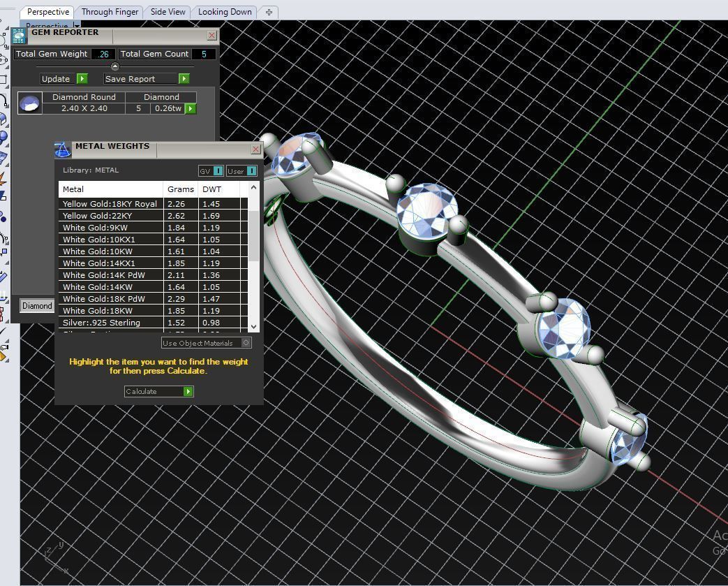Switch to the Looking Down tab
Screen dimensions: 728x586
pyautogui.click(x=225, y=12)
